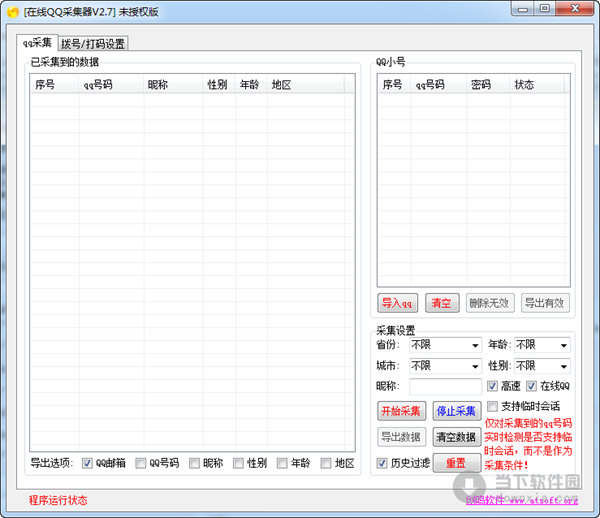This screenshot has height=518, width=600.
Task: Open the 拨号/打码设置 tab
Action: tap(93, 44)
